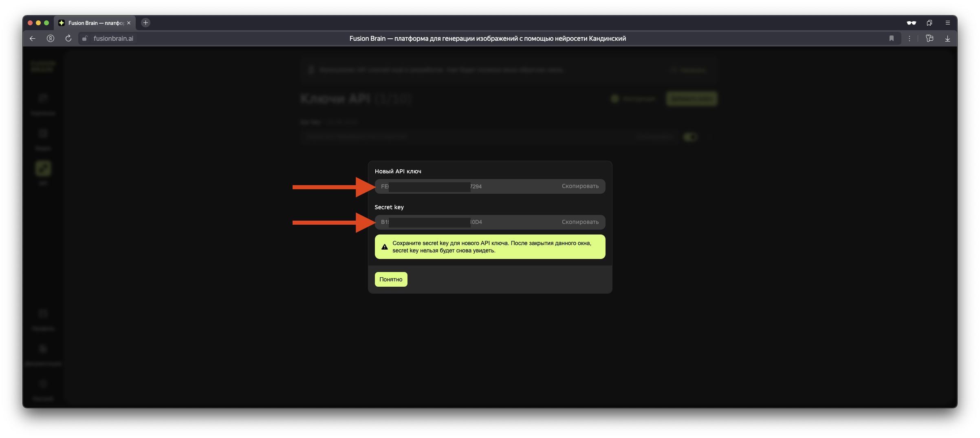
Task: Click the Secret key value field
Action: [490, 222]
